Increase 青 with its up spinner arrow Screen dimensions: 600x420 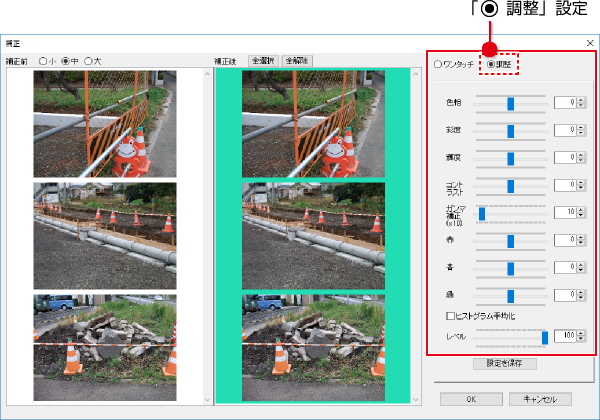(x=581, y=265)
